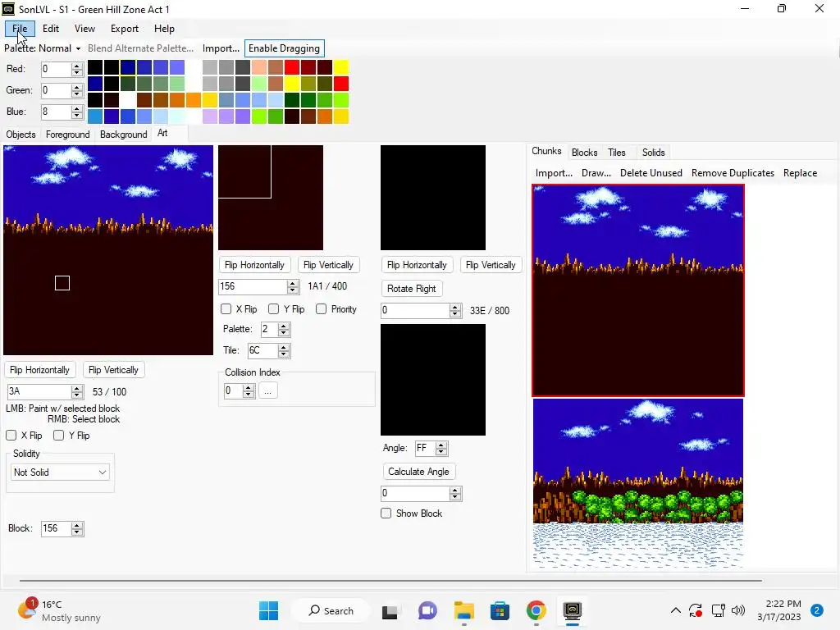This screenshot has width=840, height=630.
Task: Open the Help menu
Action: [x=164, y=29]
